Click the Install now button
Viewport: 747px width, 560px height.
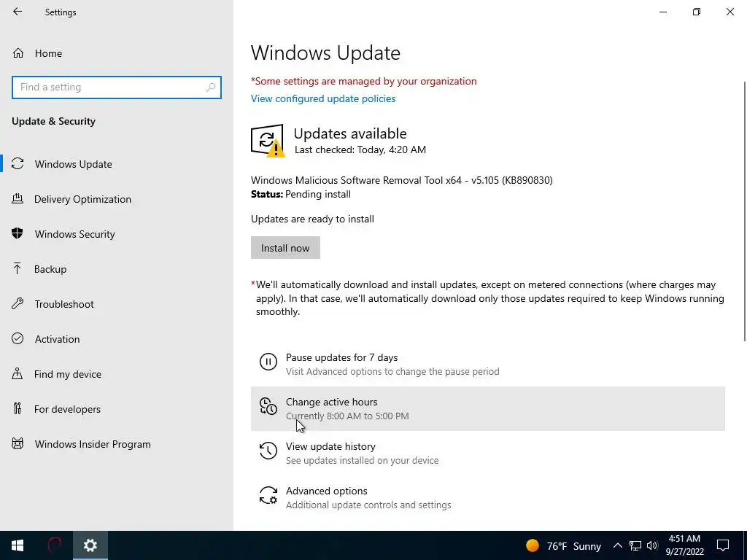pyautogui.click(x=285, y=248)
